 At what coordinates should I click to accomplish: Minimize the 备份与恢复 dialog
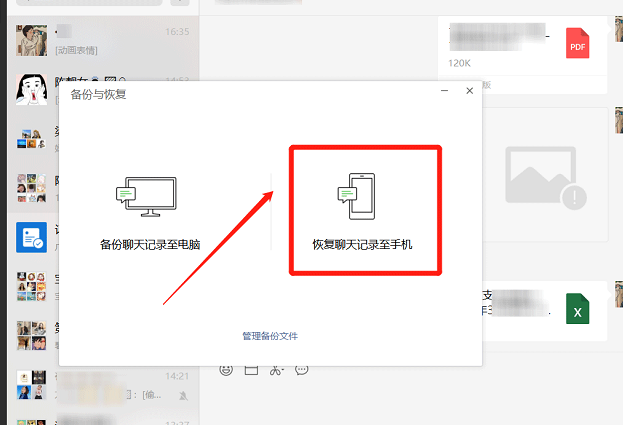pos(445,91)
